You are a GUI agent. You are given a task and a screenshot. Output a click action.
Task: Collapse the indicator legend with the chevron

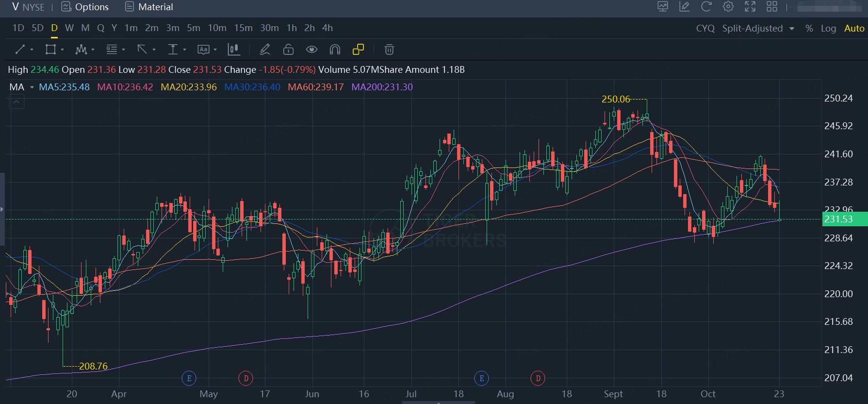click(16, 102)
